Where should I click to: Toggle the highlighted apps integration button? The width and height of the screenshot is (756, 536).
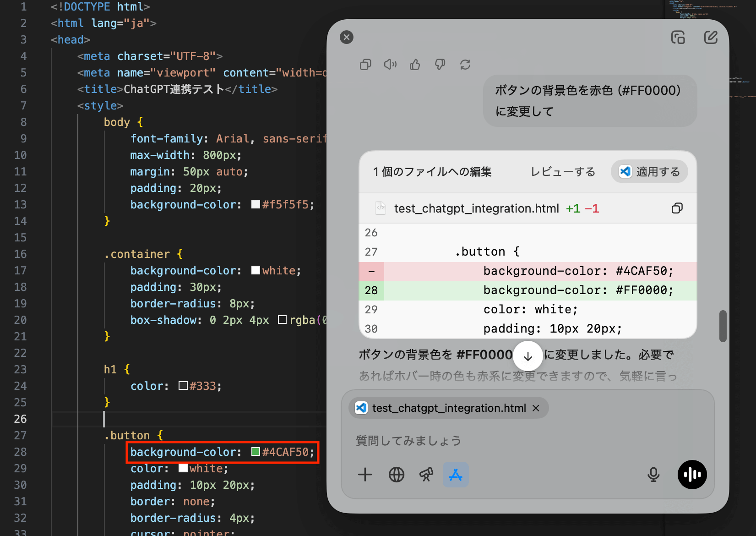pyautogui.click(x=456, y=475)
